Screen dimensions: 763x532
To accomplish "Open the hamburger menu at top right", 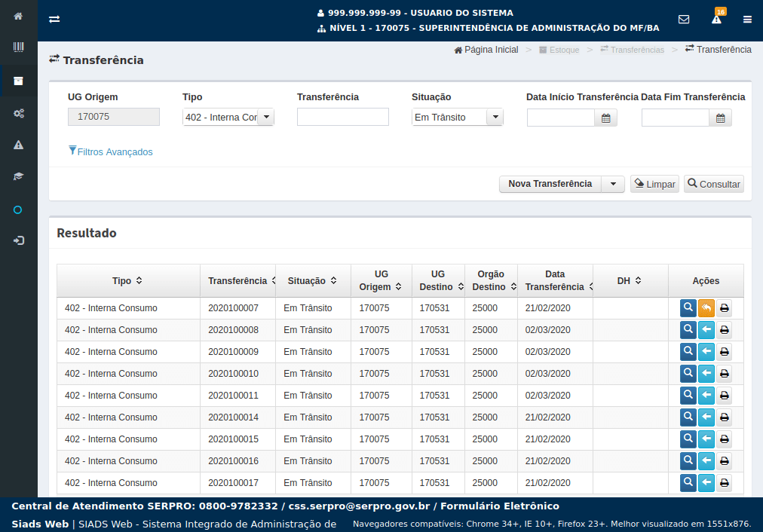I will (747, 20).
